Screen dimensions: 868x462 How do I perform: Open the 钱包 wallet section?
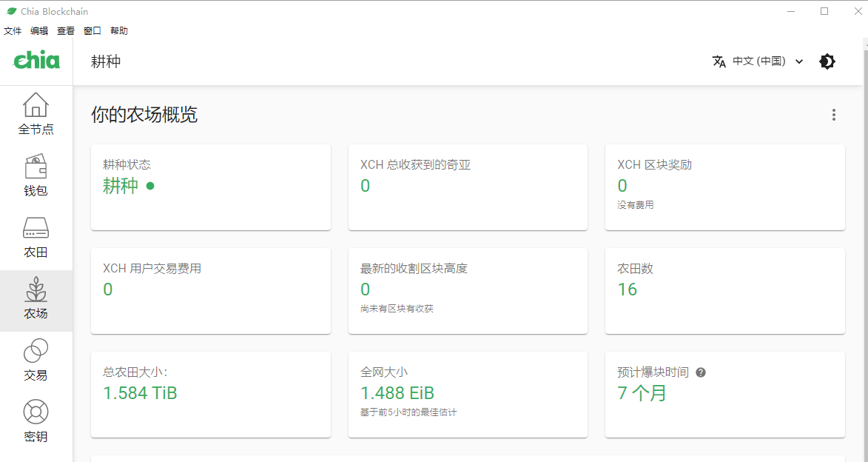click(36, 175)
